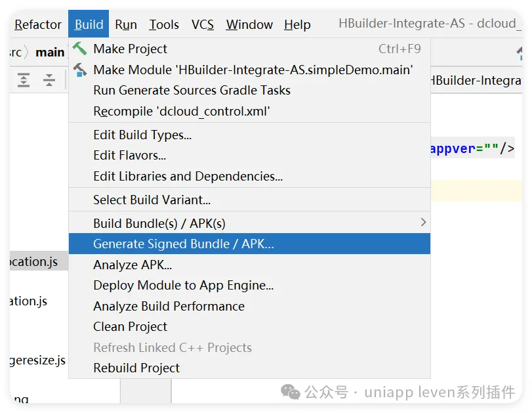Click the Make Module hammer icon
This screenshot has height=413, width=532.
pyautogui.click(x=80, y=70)
